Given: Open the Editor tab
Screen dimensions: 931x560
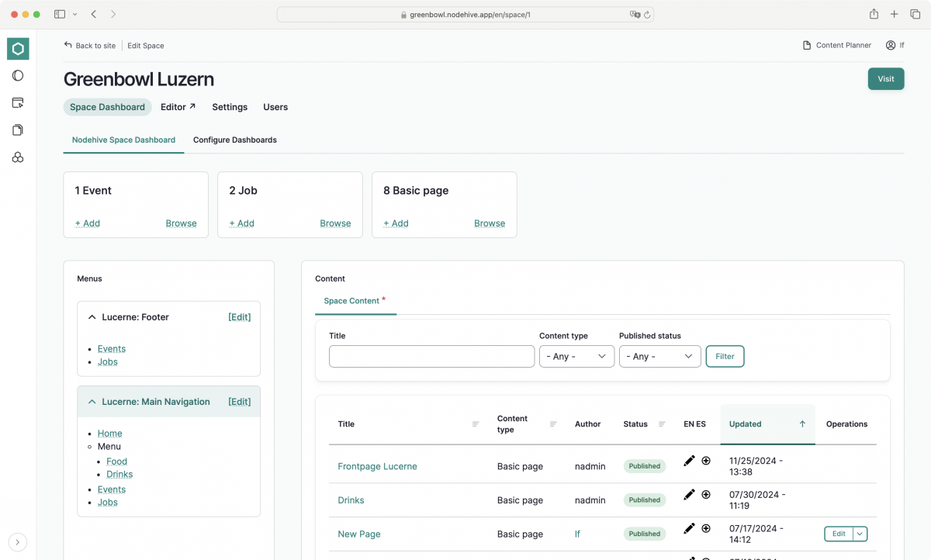Looking at the screenshot, I should 178,107.
